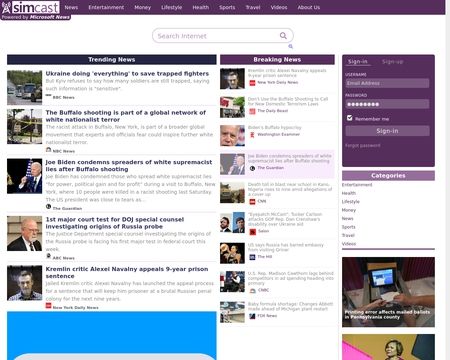450x360 pixels.
Task: Toggle the Remember me checkbox
Action: pos(349,118)
